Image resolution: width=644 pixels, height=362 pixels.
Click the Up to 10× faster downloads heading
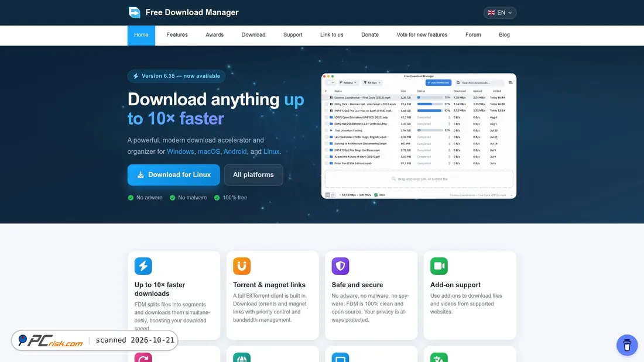coord(160,289)
